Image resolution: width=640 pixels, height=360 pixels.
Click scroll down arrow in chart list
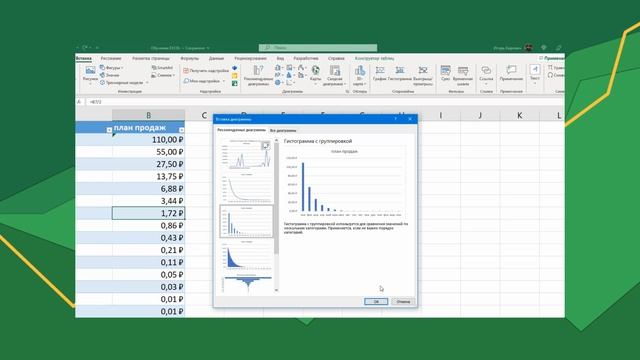[x=276, y=290]
